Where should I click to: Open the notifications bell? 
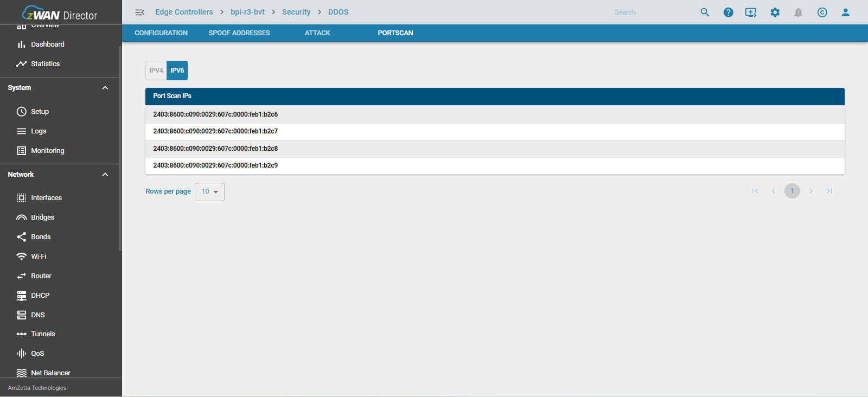coord(798,12)
